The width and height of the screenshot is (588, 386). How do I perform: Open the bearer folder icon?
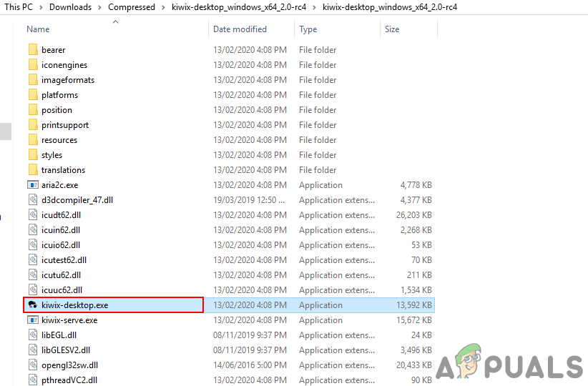tap(33, 50)
